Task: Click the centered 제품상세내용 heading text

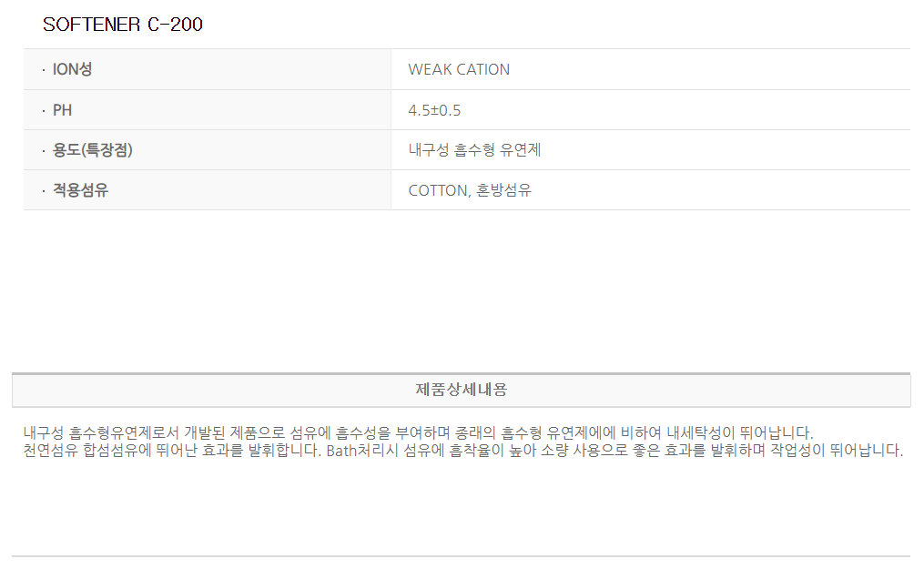Action: 461,390
